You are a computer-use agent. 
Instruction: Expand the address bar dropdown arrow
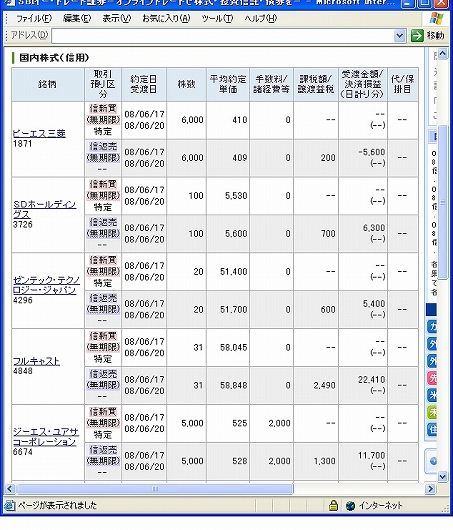click(400, 35)
